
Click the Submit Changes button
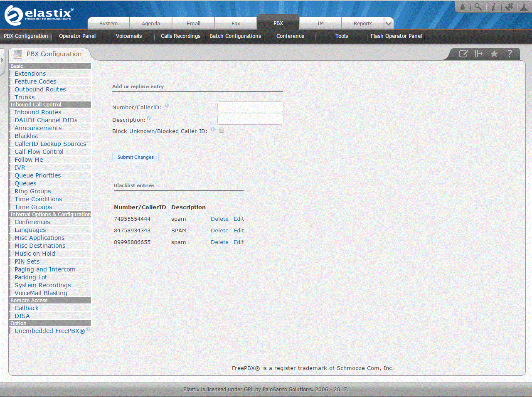click(x=135, y=157)
